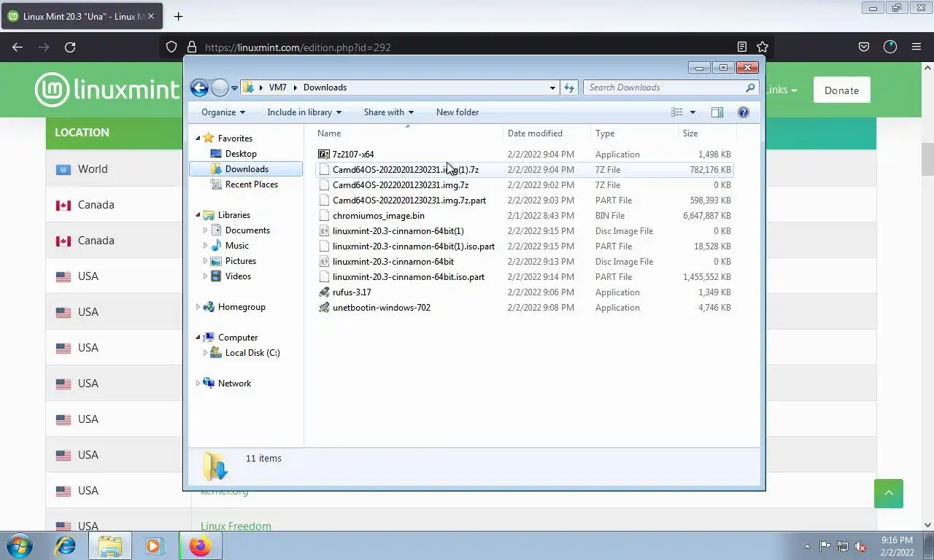Open the address bar history dropdown

(552, 87)
